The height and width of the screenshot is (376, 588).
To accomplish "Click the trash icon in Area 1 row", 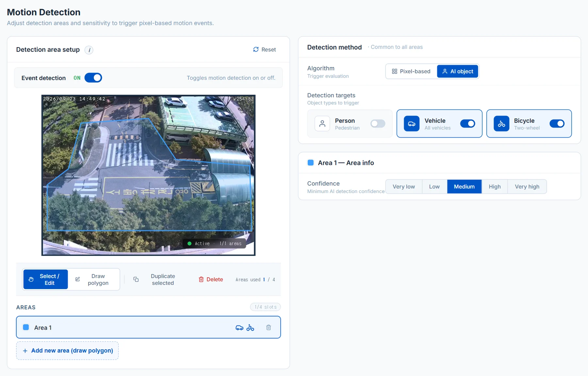I will [x=269, y=327].
